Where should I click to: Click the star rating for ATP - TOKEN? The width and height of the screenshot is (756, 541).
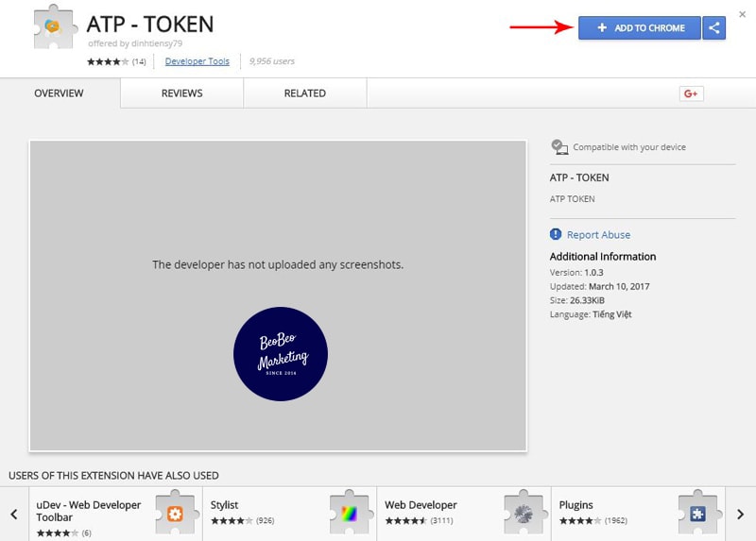(x=108, y=61)
